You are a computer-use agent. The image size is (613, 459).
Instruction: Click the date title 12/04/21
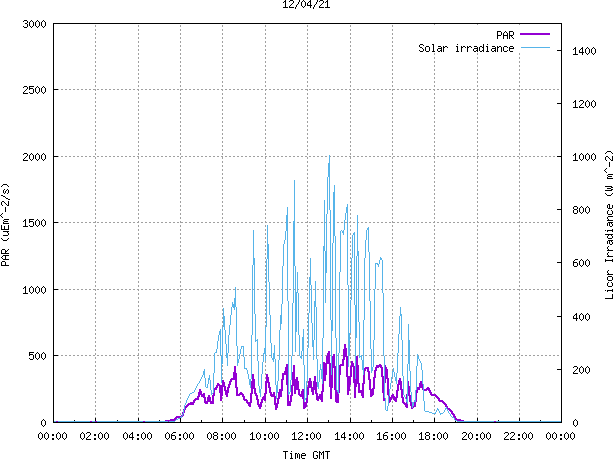306,4
